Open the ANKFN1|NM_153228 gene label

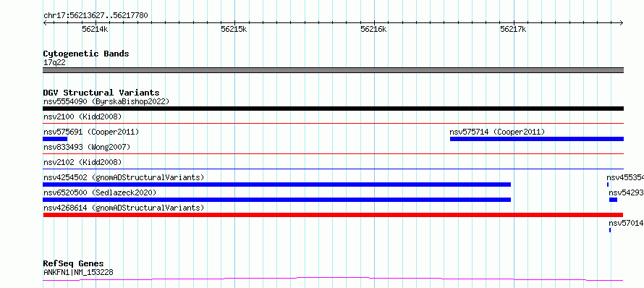[x=78, y=272]
